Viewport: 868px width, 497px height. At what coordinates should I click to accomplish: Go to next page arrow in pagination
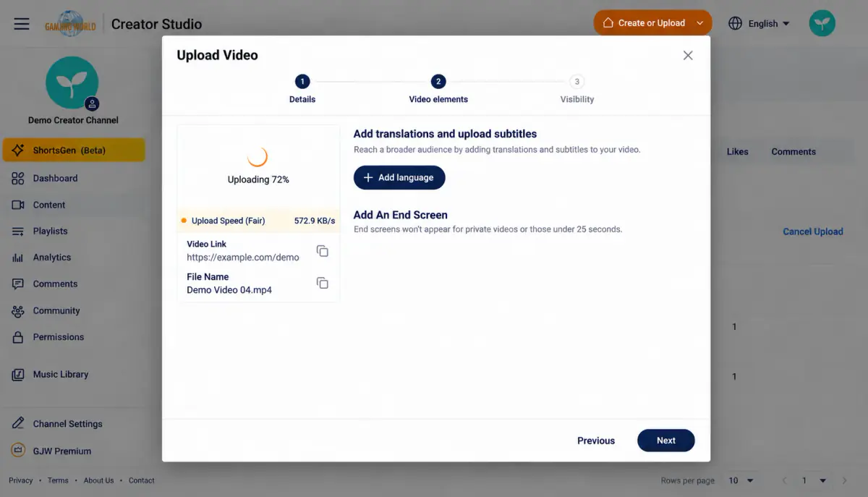844,480
